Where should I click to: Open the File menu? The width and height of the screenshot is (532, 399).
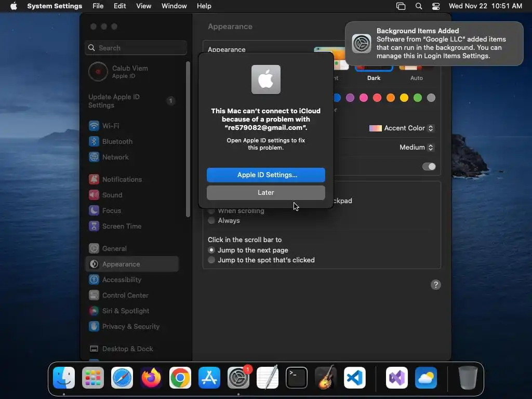[98, 6]
